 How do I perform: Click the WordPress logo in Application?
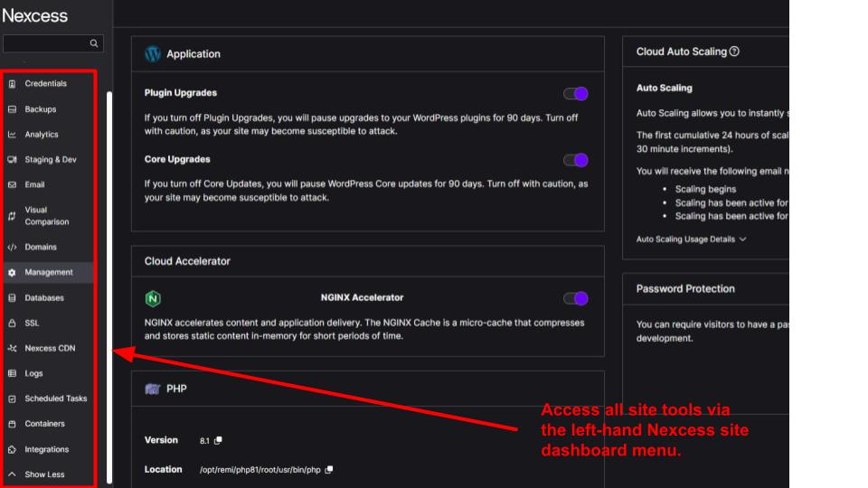pos(152,53)
